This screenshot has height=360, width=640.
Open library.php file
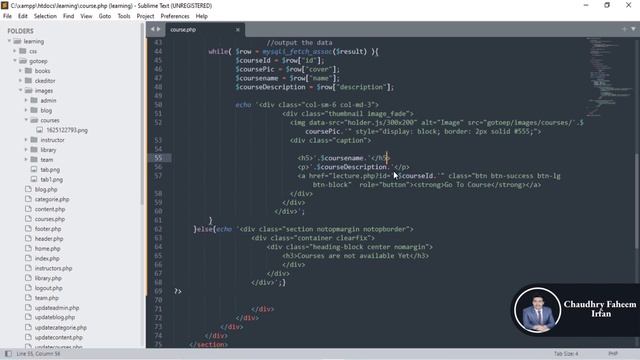tap(48, 278)
